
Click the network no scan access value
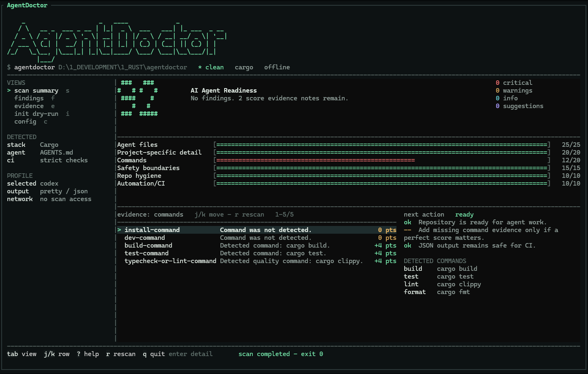coord(66,199)
